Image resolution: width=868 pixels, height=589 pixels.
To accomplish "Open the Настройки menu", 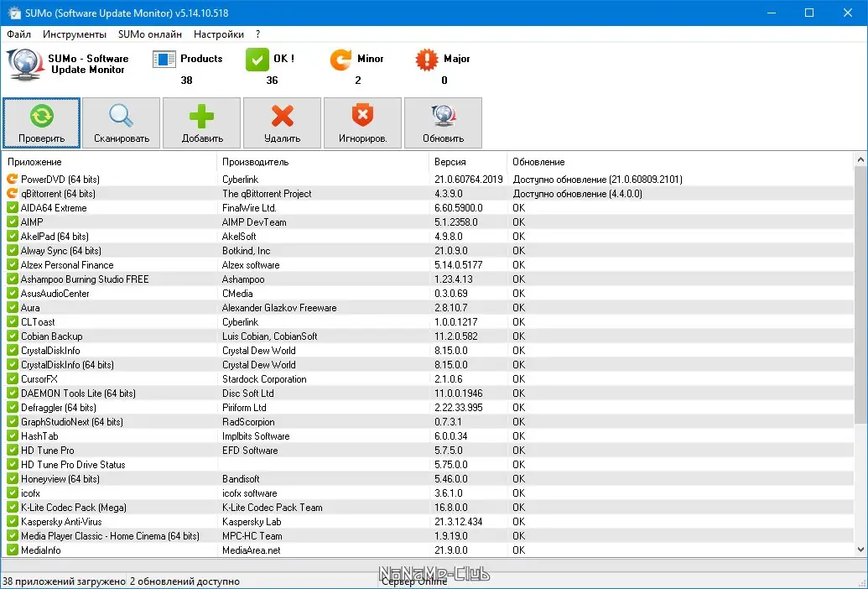I will (218, 34).
